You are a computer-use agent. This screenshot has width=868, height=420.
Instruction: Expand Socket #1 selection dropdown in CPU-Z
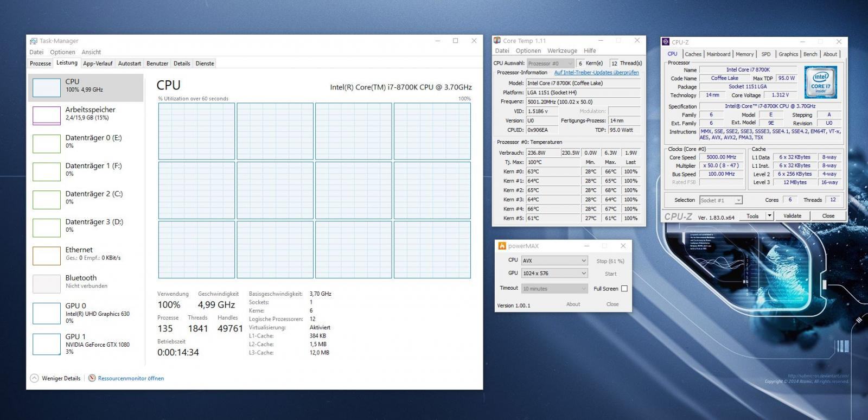pyautogui.click(x=720, y=200)
